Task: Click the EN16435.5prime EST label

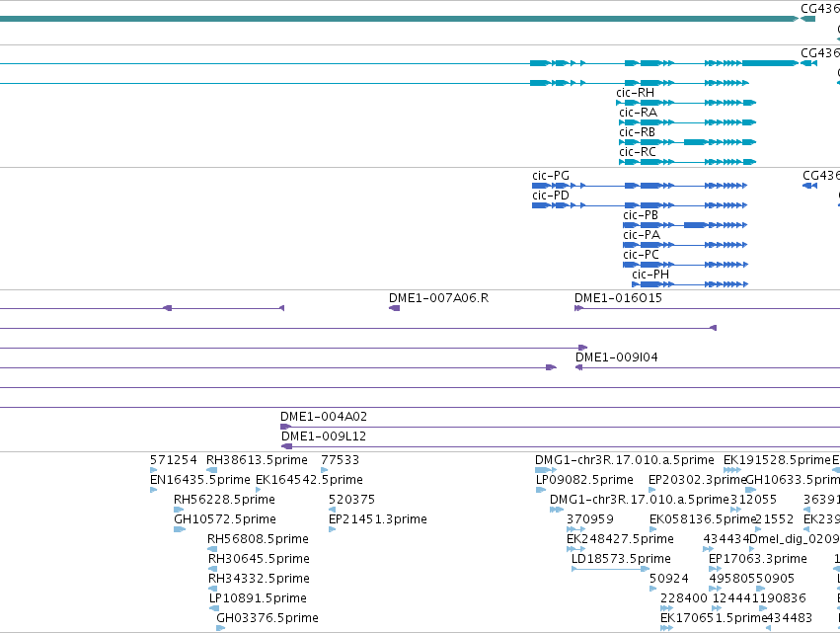Action: point(199,480)
